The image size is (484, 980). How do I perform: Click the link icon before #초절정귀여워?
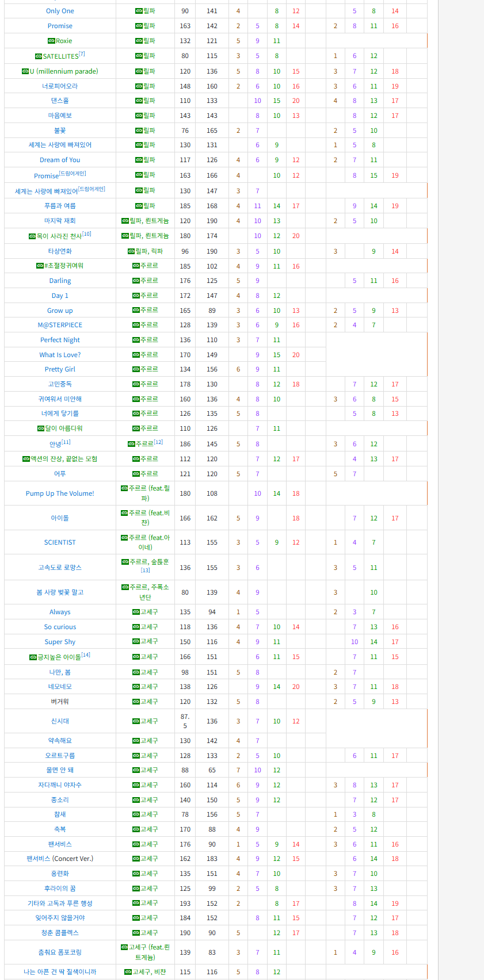click(40, 266)
